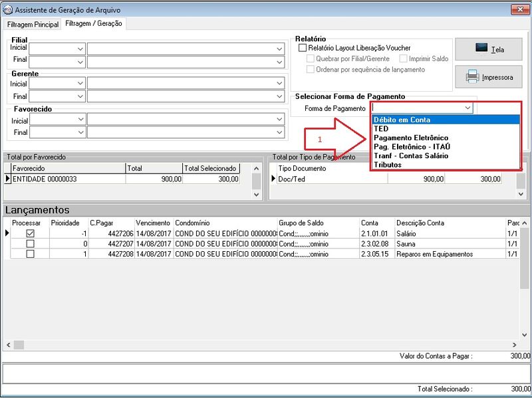Select Pag. Eletrônico - ITAÚ option
The width and height of the screenshot is (532, 398).
tap(412, 147)
